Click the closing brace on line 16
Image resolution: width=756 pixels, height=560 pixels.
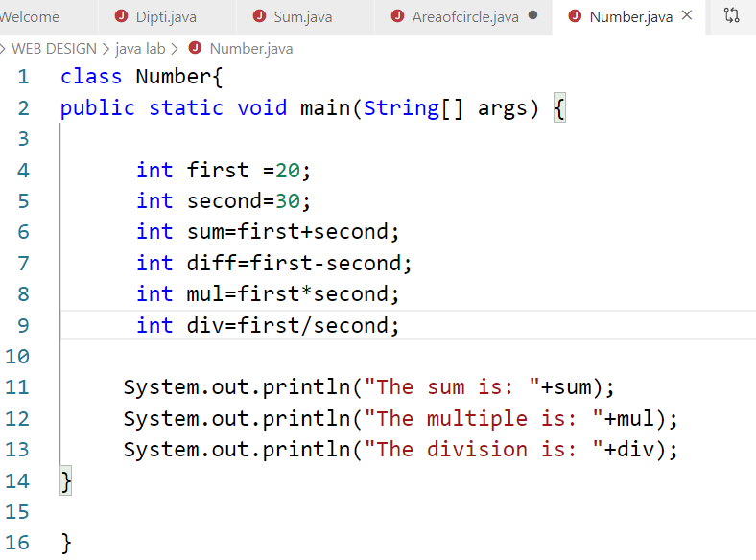tap(66, 543)
